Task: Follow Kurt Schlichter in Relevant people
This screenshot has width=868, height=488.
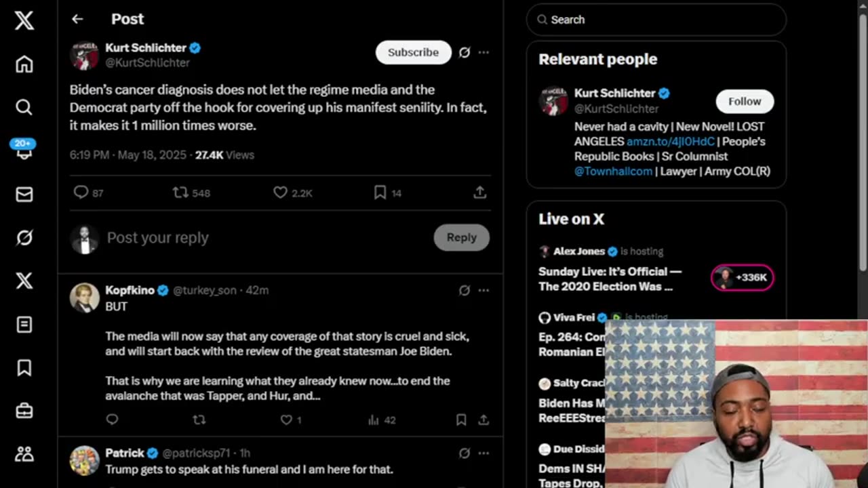Action: click(x=745, y=101)
